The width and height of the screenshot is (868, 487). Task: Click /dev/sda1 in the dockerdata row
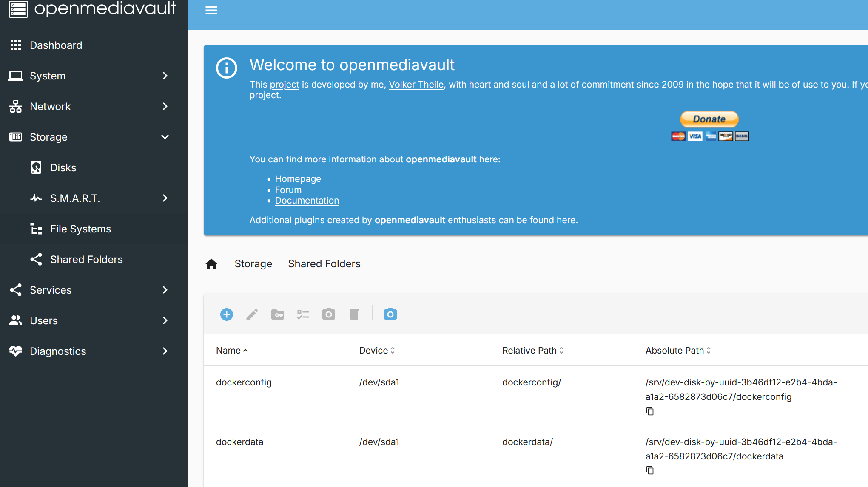click(x=379, y=442)
